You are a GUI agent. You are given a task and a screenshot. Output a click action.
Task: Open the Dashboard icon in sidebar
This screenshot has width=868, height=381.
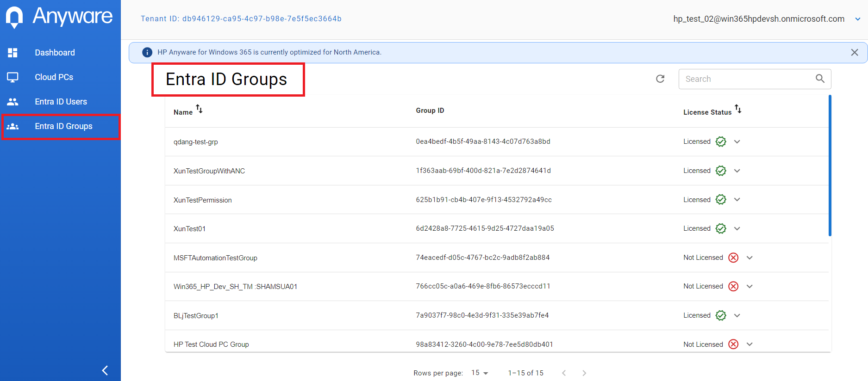[13, 53]
